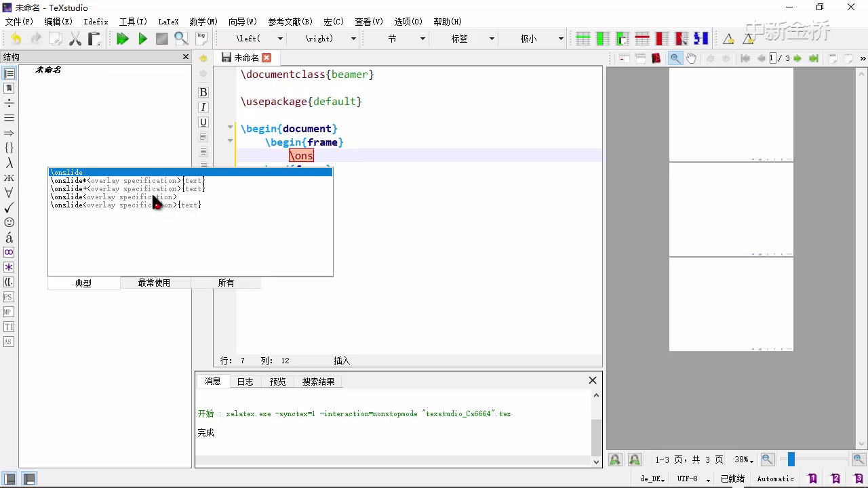This screenshot has width=868, height=488.
Task: Open the asterisk special symbols panel
Action: [9, 267]
